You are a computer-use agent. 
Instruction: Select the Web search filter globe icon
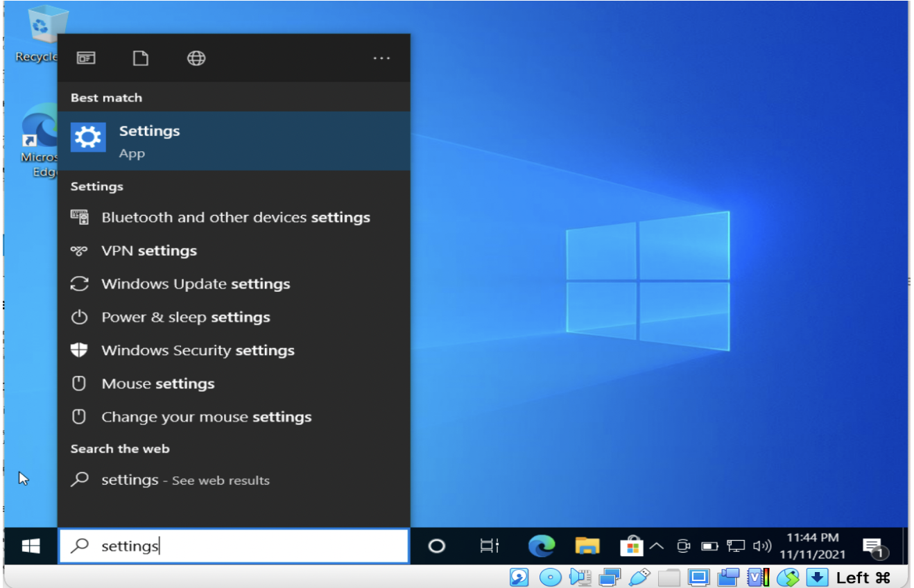coord(196,58)
